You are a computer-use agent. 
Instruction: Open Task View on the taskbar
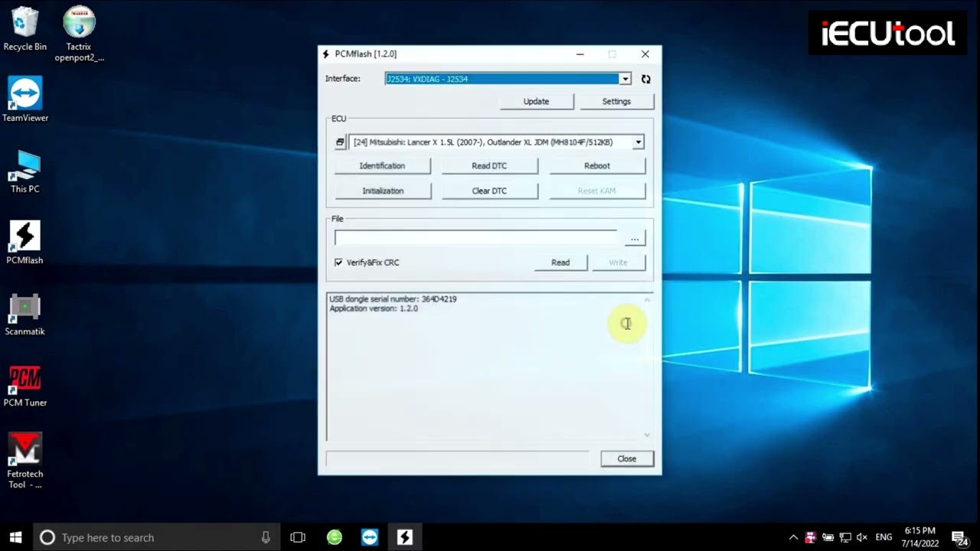298,537
